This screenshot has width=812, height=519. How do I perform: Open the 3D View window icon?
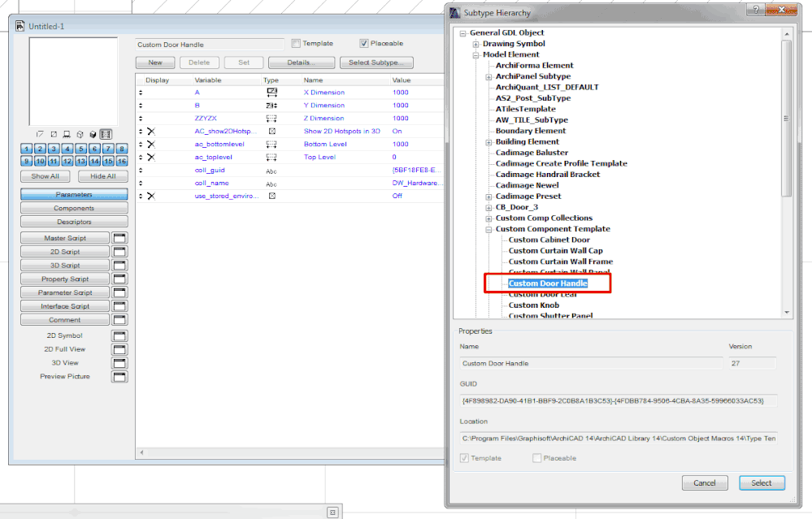pos(119,363)
